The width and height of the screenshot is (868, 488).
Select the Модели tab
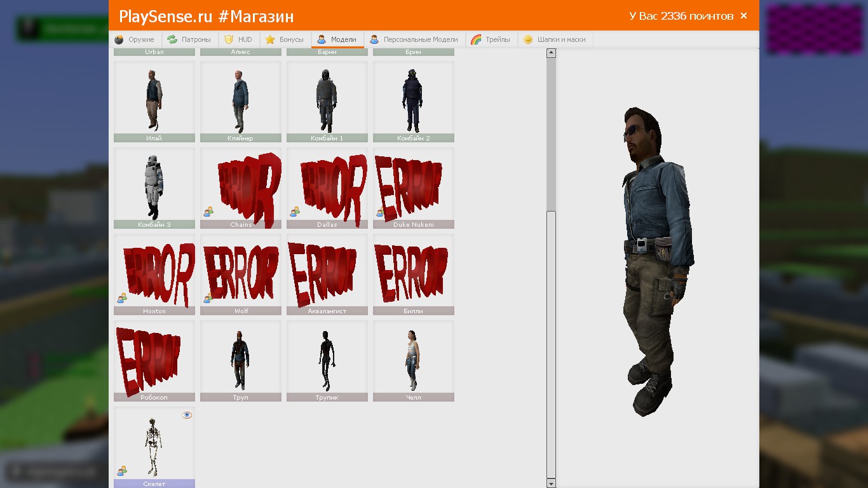click(x=337, y=39)
